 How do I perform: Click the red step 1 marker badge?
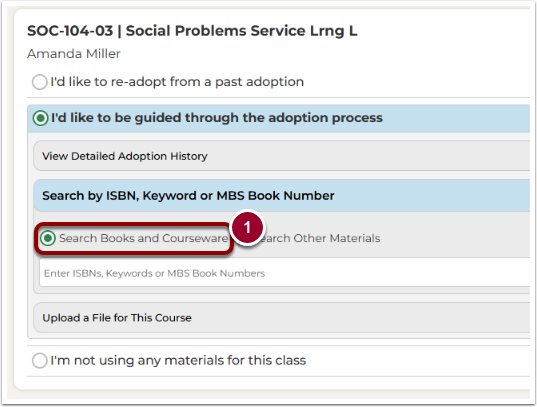tap(247, 227)
